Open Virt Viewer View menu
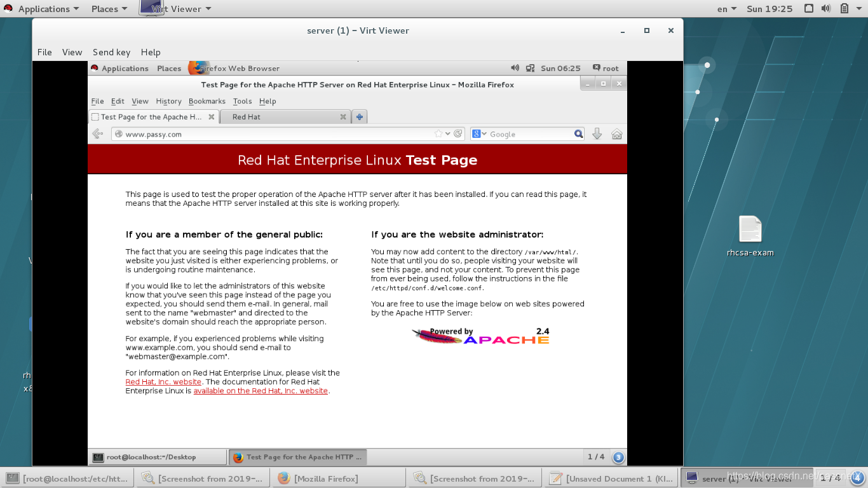Screen dimensions: 868x488 tap(72, 52)
